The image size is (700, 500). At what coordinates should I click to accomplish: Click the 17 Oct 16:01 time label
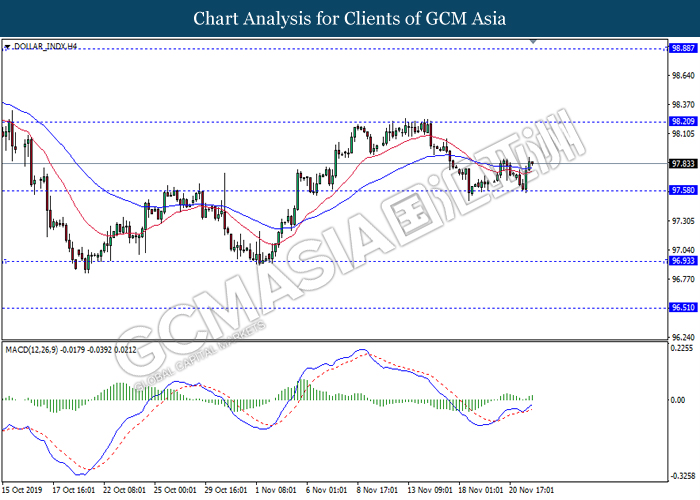[74, 490]
